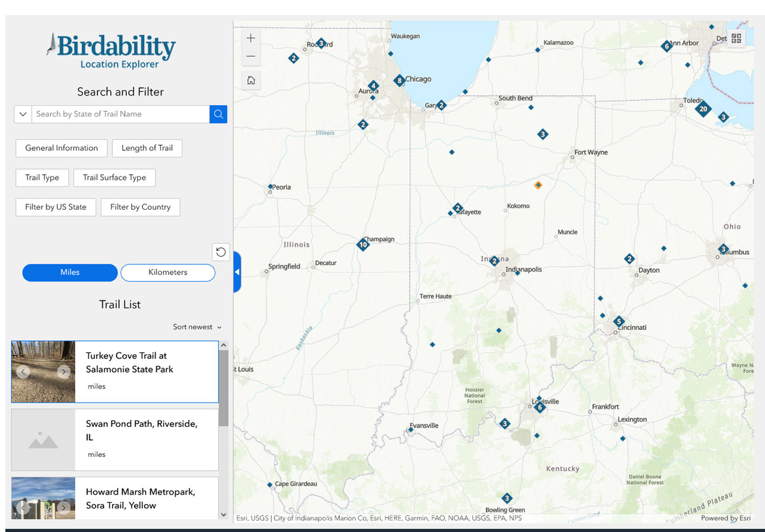Show next photo of Turkey Cove Trail

coord(63,371)
